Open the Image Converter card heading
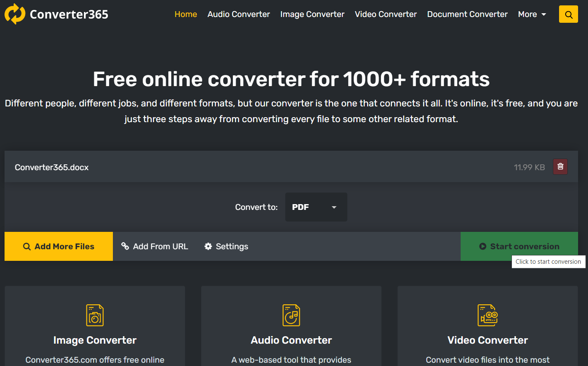Viewport: 588px width, 366px height. 95,340
